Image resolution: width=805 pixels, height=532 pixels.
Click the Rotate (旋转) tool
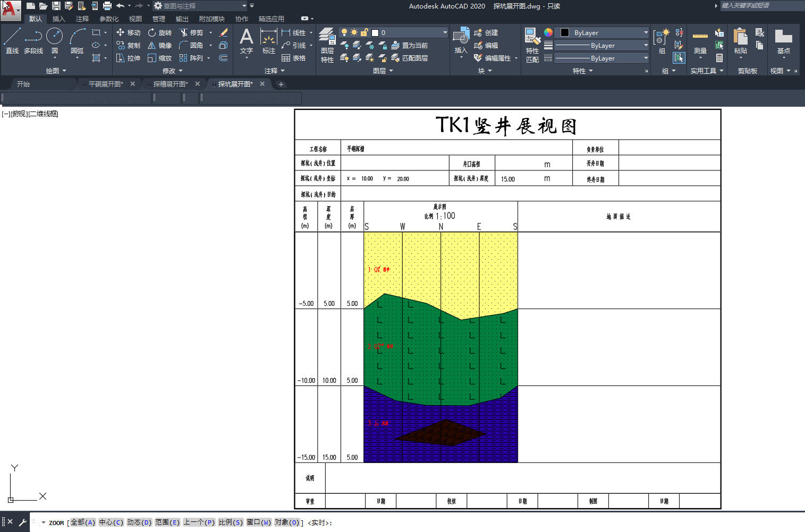coord(160,32)
